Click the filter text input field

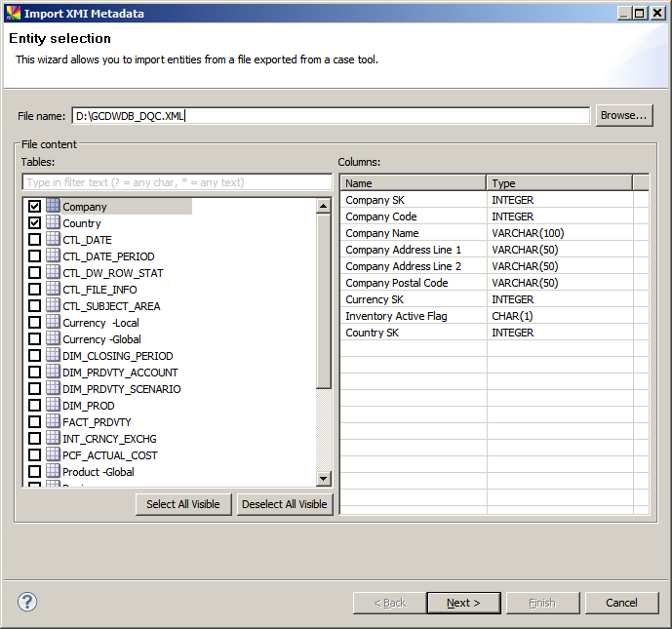click(177, 182)
